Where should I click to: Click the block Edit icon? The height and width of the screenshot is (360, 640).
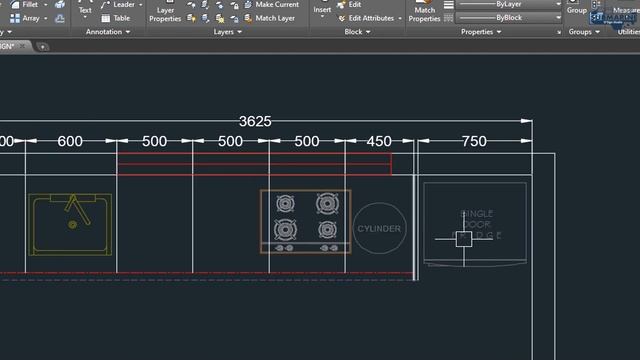click(x=341, y=4)
